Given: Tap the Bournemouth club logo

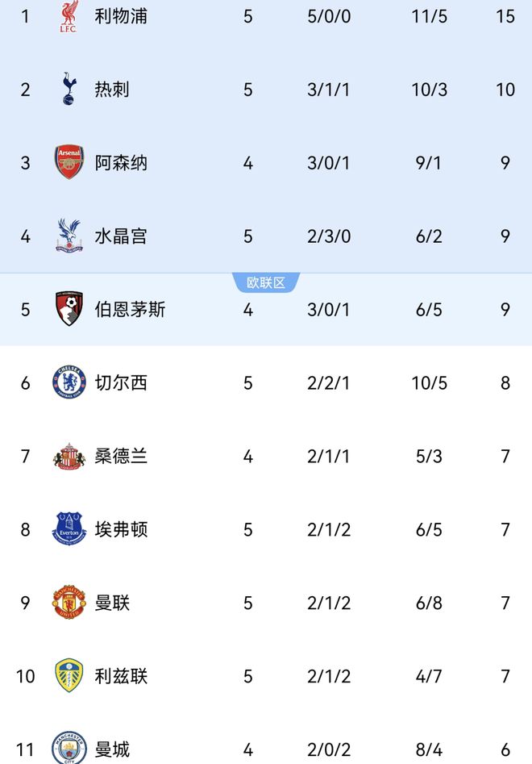Looking at the screenshot, I should 69,309.
